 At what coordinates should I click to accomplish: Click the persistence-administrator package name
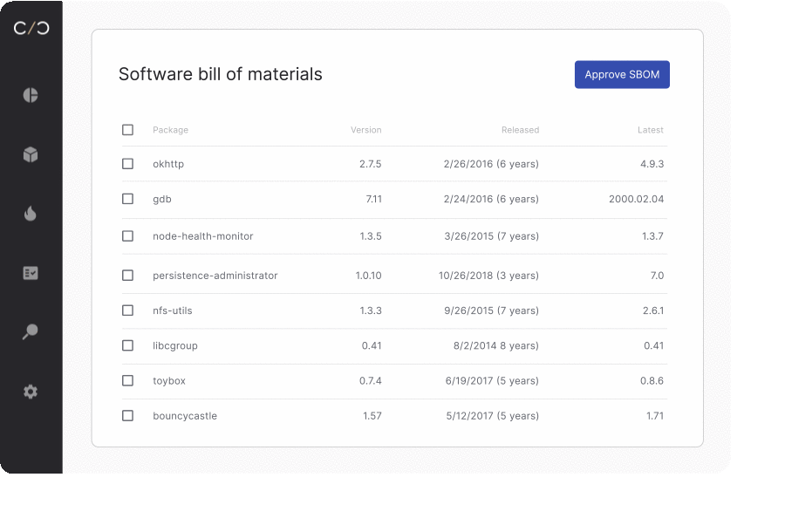(215, 276)
